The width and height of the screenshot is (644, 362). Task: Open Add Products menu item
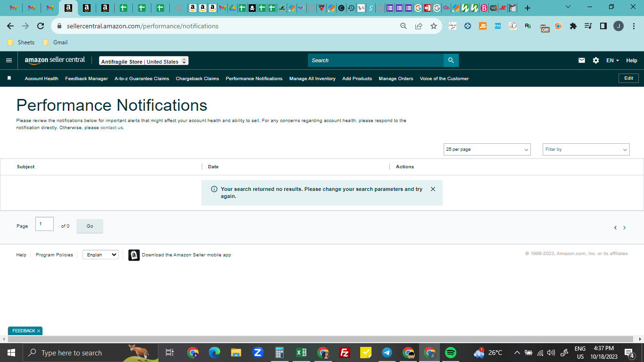(357, 79)
